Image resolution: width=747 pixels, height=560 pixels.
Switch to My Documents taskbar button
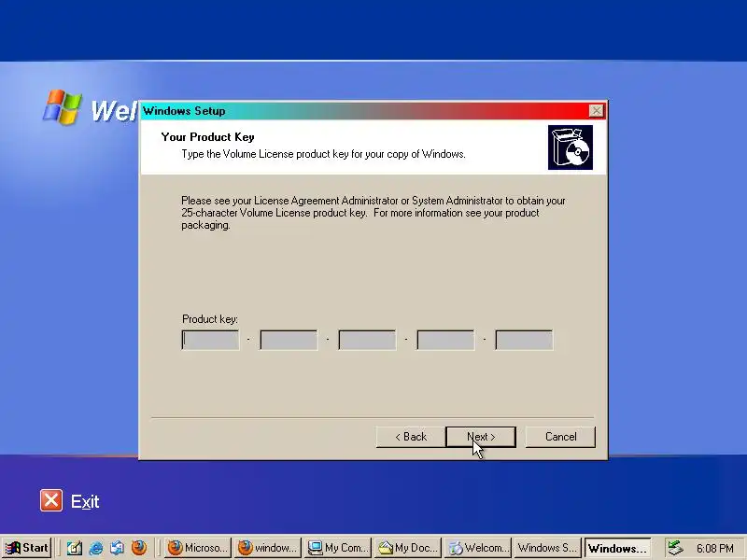pyautogui.click(x=408, y=548)
